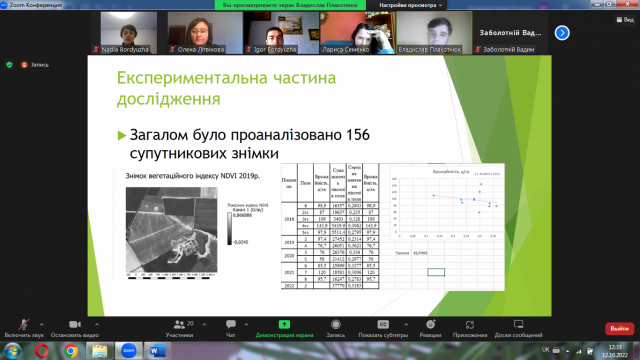
Task: Stop camera with Остановить видео
Action: click(x=75, y=329)
